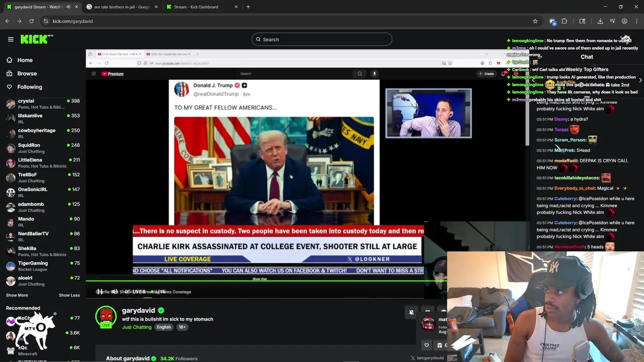Click Create in embedded YouTube header
The height and width of the screenshot is (362, 644).
pyautogui.click(x=486, y=74)
